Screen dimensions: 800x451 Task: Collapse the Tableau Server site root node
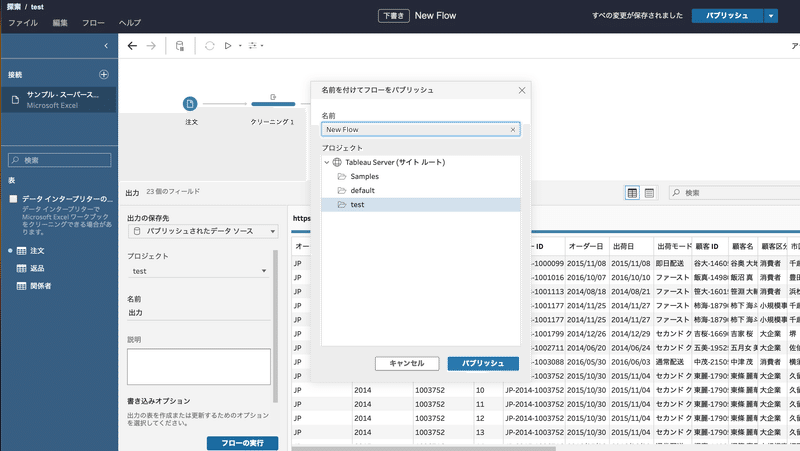pos(327,162)
